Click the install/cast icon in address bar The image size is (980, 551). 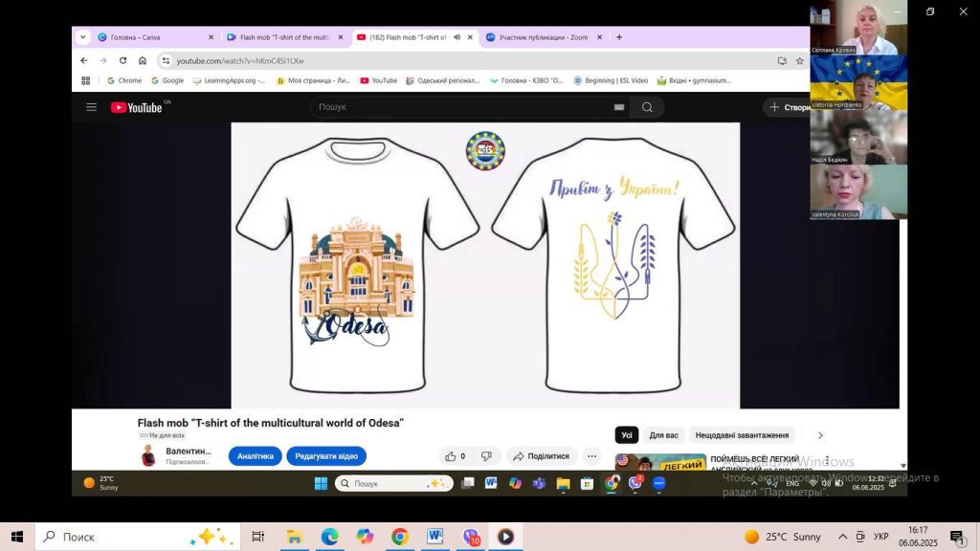coord(782,60)
